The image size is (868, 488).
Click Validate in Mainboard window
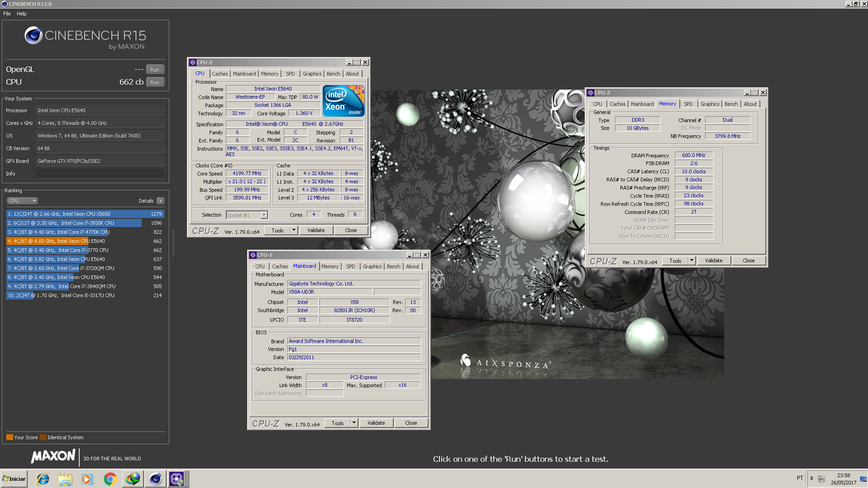[x=376, y=423]
